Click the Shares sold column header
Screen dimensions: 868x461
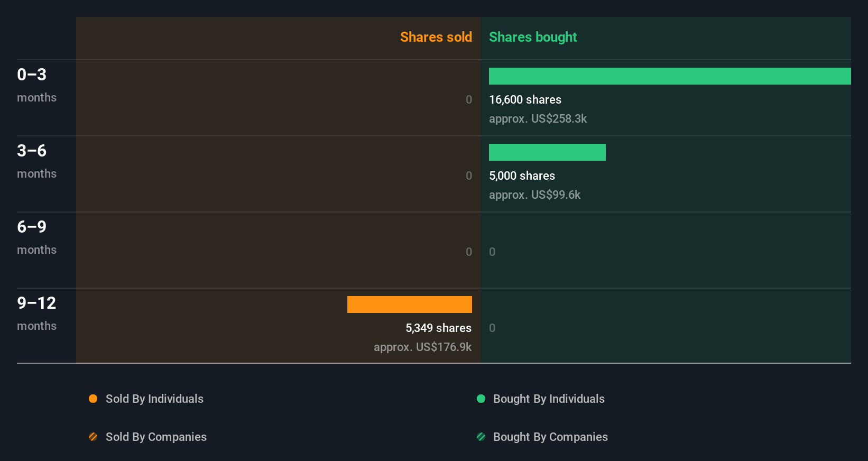point(436,37)
